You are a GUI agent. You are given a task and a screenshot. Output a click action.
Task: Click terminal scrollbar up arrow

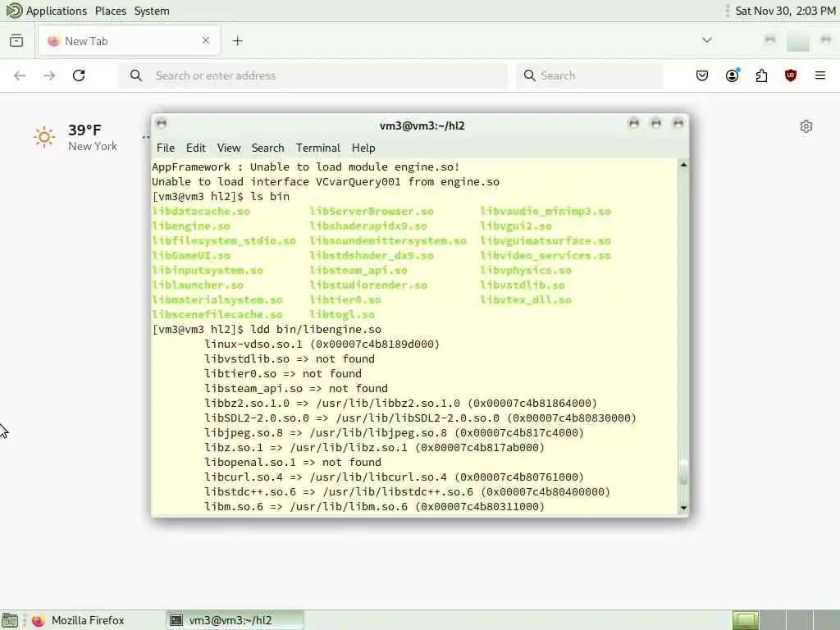(683, 165)
